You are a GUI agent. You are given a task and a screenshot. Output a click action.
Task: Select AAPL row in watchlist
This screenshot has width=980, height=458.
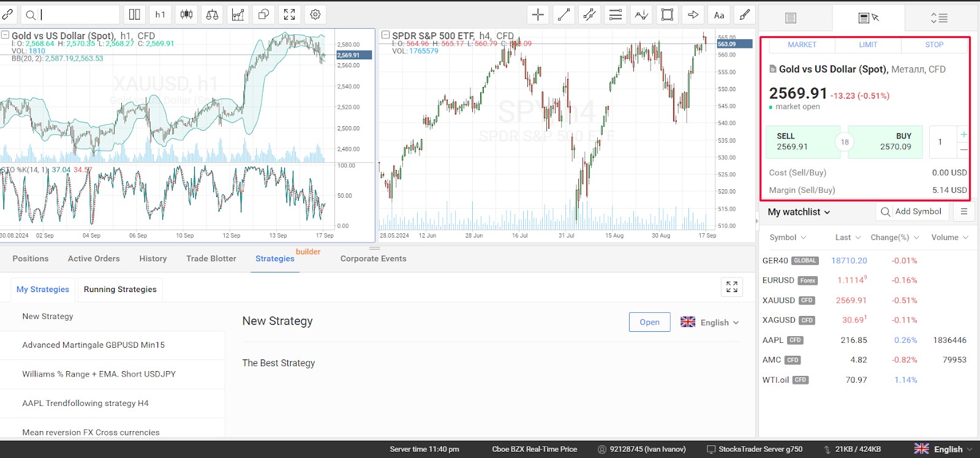pyautogui.click(x=867, y=340)
